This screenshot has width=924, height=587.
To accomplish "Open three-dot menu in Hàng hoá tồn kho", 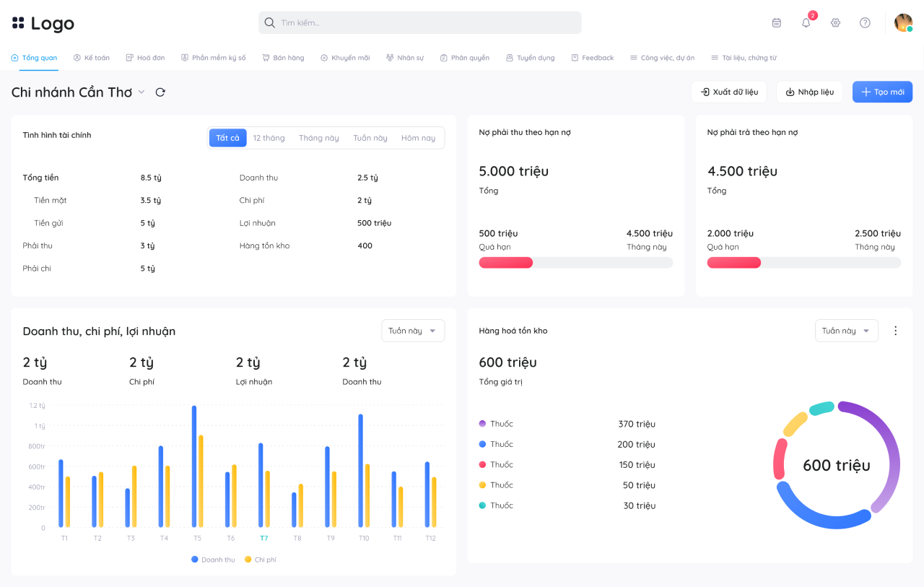I will 896,331.
